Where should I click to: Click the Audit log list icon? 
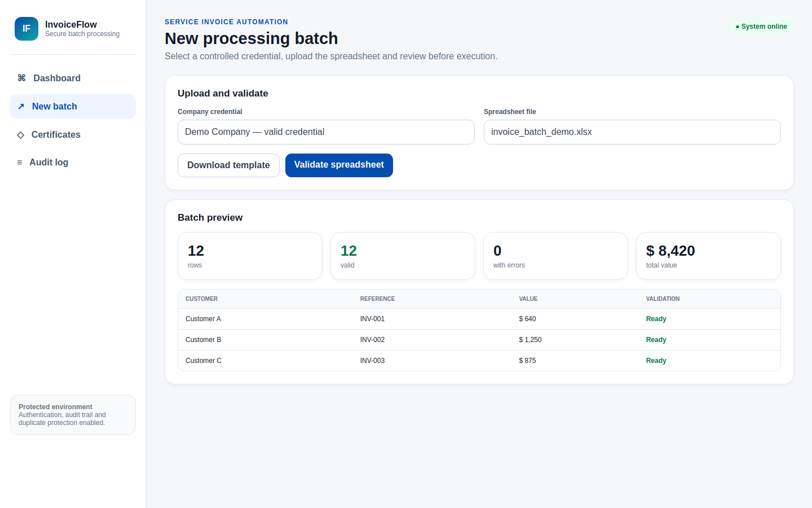(x=20, y=163)
